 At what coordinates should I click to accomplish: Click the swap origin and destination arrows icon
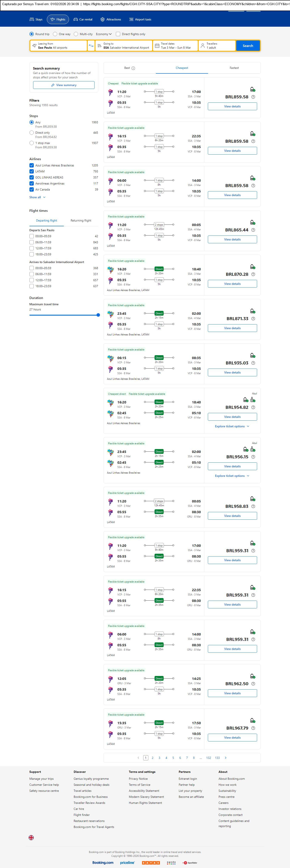coord(91,46)
